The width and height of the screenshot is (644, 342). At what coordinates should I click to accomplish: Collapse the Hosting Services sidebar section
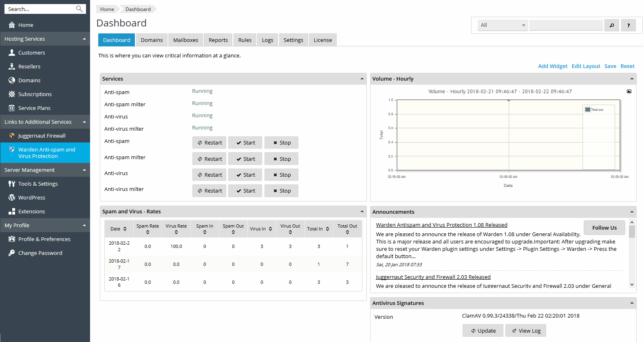[84, 39]
